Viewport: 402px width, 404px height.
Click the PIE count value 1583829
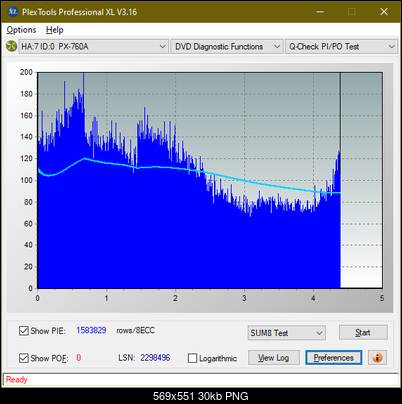click(91, 330)
